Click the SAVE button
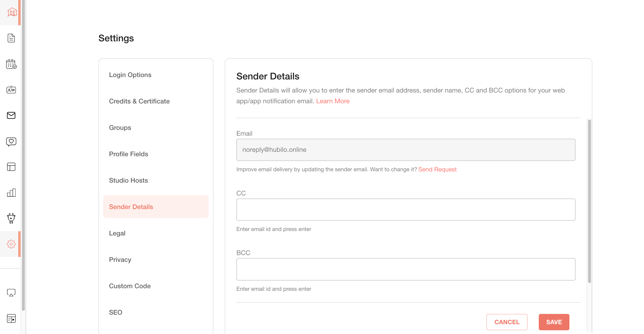Viewport: 644px width, 334px height. 554,322
